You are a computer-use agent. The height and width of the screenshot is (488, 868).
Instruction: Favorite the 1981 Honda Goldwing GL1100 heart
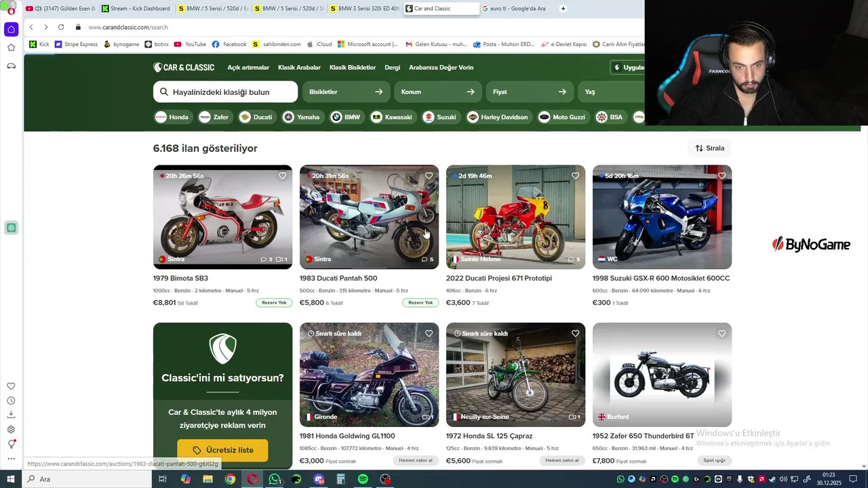click(x=429, y=333)
